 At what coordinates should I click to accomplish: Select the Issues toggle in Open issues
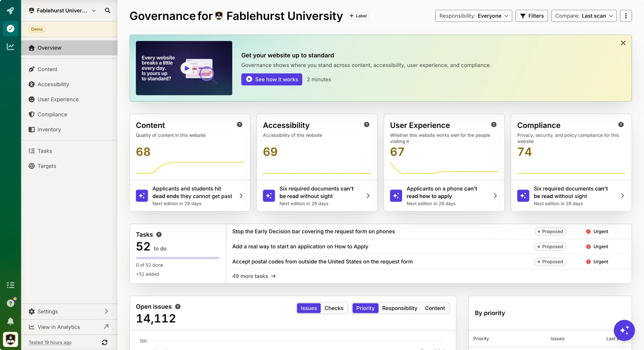309,308
